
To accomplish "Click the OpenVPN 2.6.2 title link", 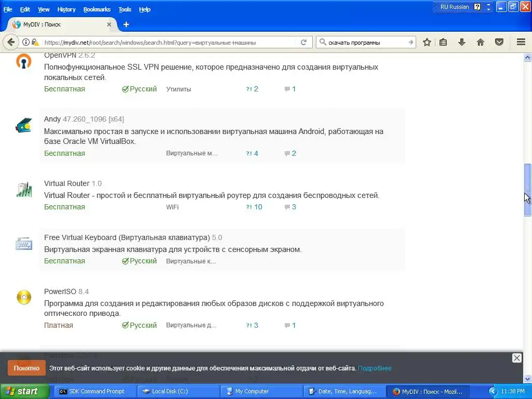I will [x=69, y=55].
